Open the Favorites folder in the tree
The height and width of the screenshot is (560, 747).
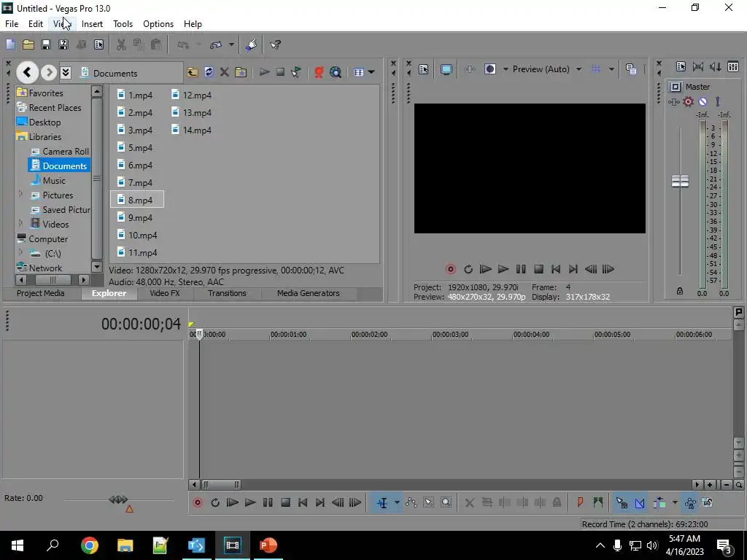click(x=40, y=93)
